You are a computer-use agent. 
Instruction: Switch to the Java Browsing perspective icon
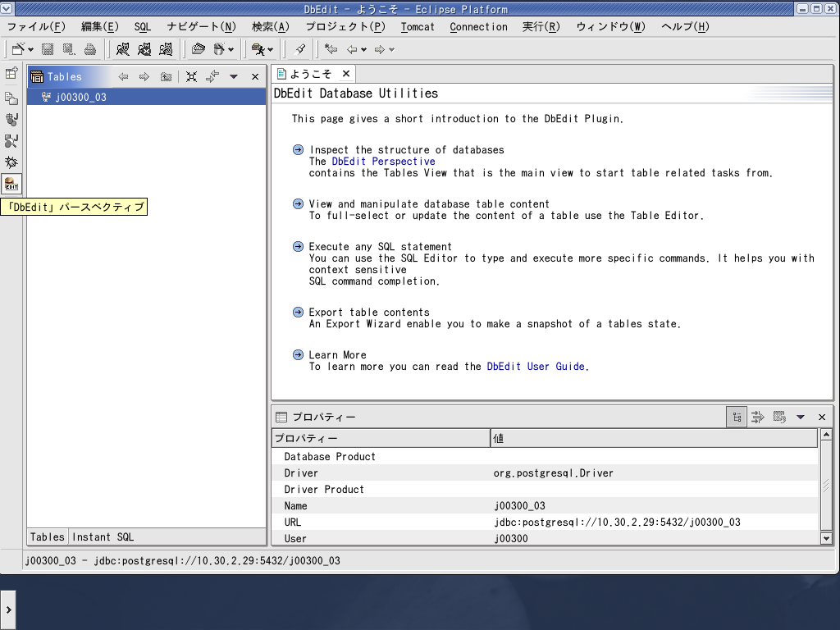(11, 141)
